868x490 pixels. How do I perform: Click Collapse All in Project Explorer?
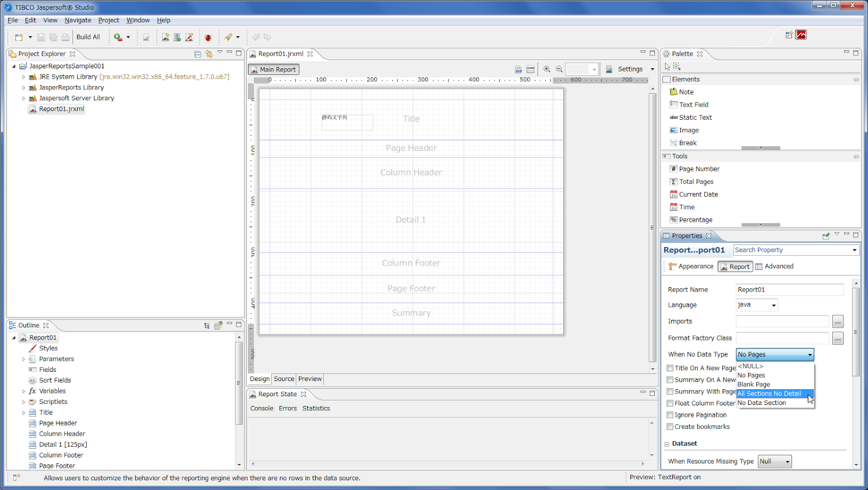pos(197,54)
